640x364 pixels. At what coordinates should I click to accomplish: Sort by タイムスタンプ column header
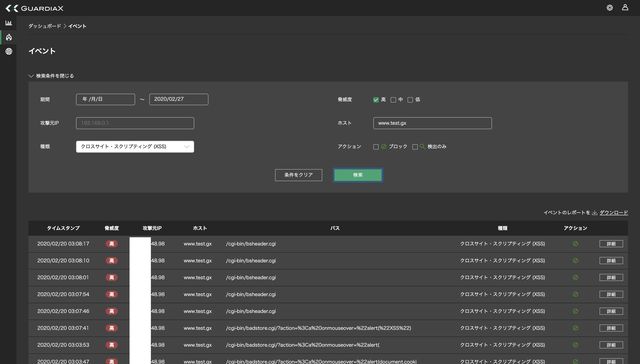click(63, 228)
